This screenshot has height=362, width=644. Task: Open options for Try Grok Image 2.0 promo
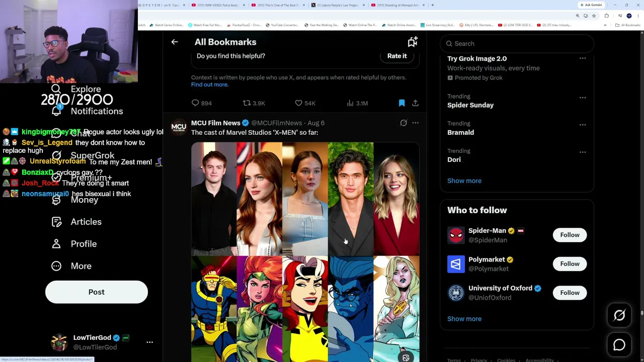point(583,59)
